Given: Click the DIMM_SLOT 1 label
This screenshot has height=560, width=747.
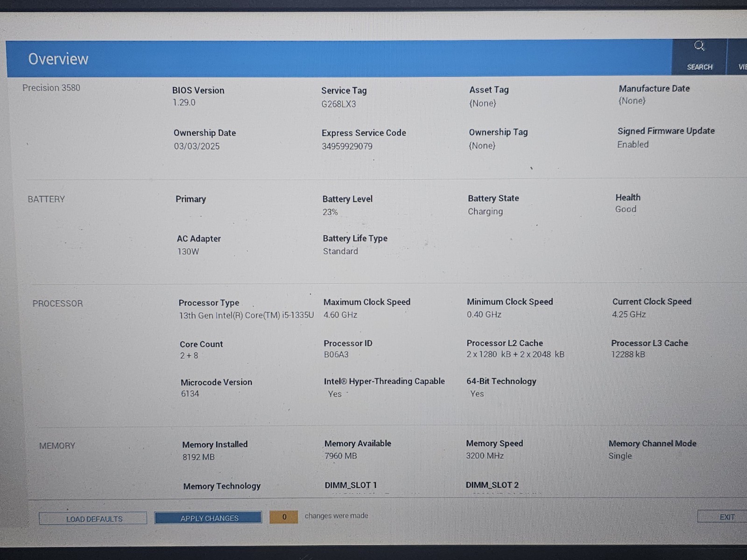Looking at the screenshot, I should (351, 485).
